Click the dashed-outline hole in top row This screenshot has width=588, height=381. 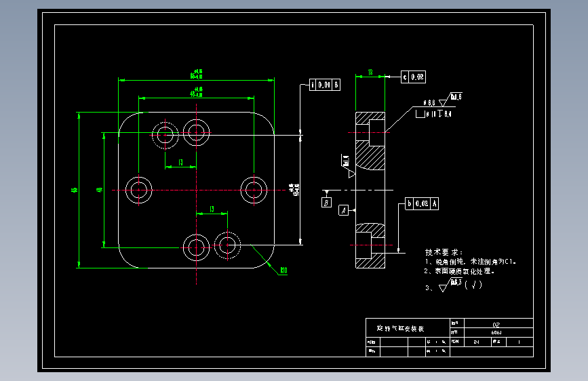pos(165,135)
